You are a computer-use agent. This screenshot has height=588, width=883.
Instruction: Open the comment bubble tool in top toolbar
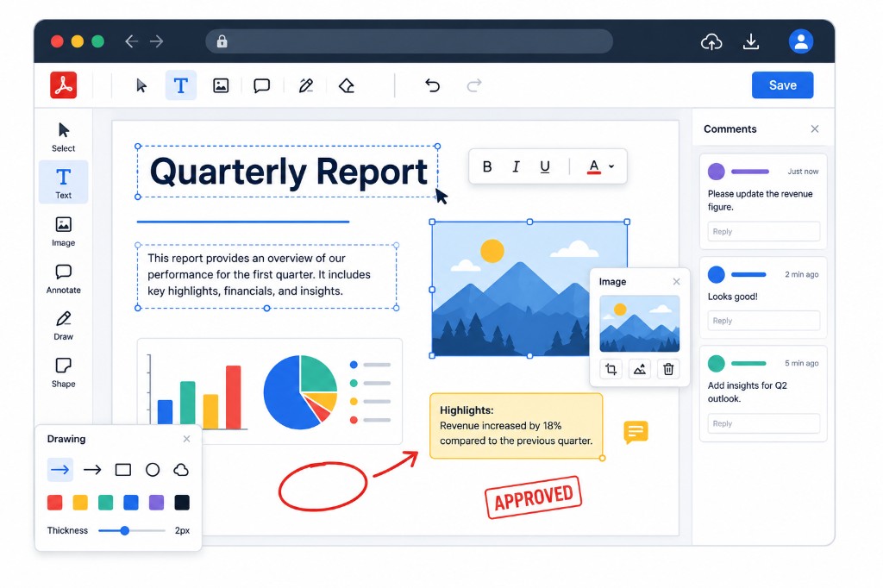coord(262,85)
